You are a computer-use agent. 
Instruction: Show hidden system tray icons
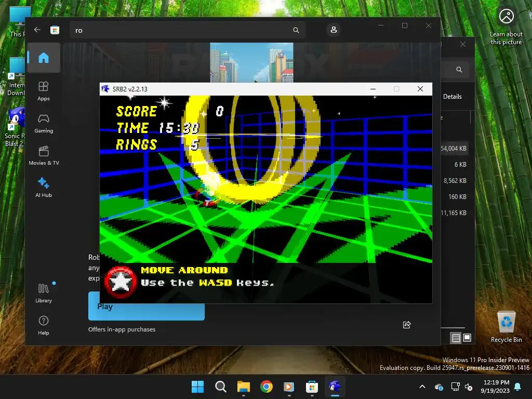[422, 387]
